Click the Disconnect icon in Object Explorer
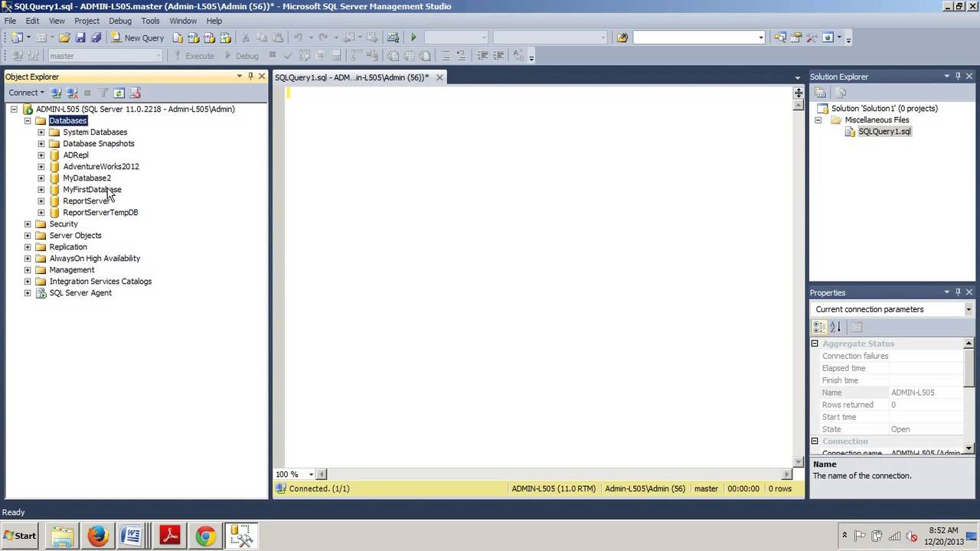This screenshot has width=980, height=551. pos(72,93)
